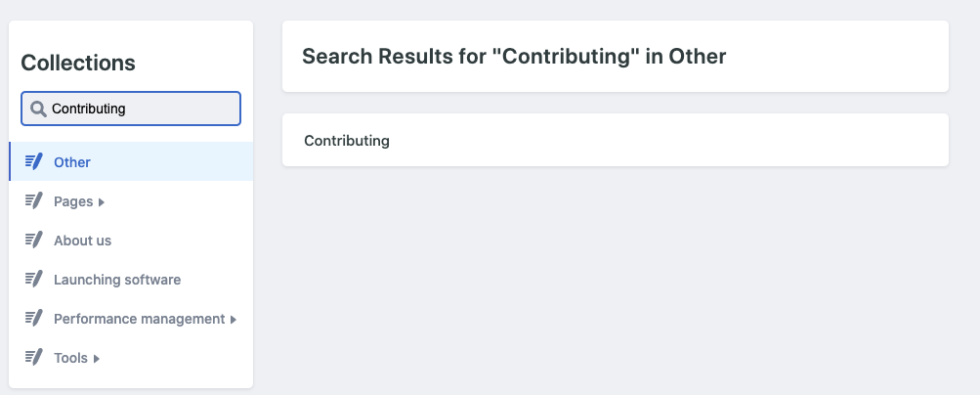
Task: Open the Performance management collection
Action: 139,319
